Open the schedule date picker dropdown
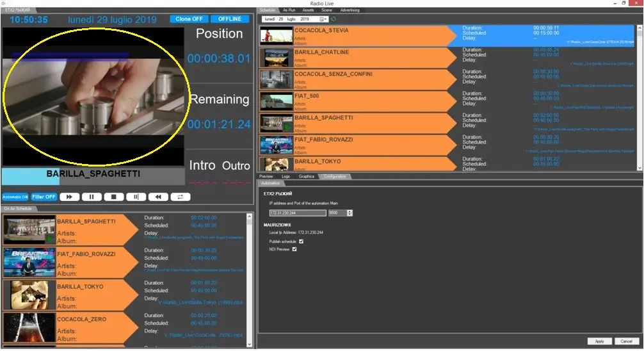 click(324, 19)
